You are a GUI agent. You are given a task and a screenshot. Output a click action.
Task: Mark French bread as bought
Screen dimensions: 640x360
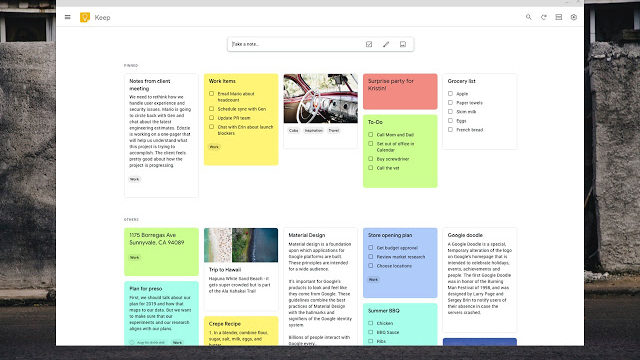point(450,129)
